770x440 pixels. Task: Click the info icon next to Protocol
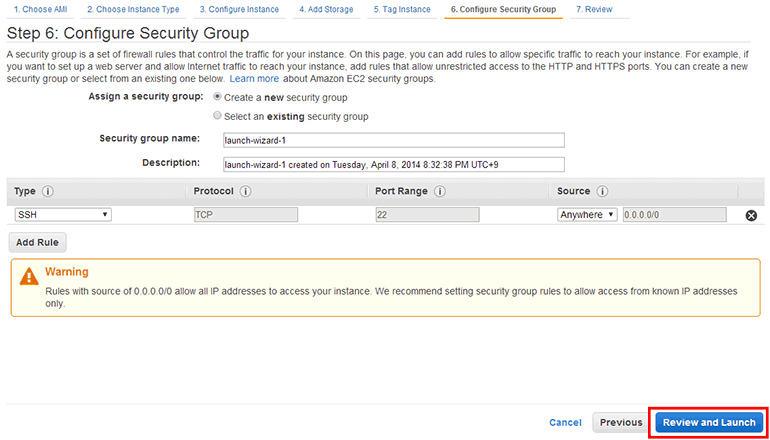point(245,191)
